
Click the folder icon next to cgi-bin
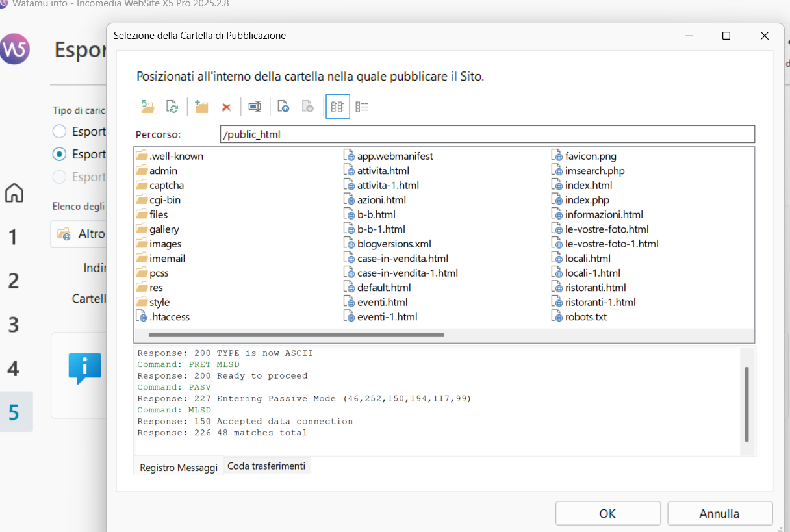[x=142, y=200]
